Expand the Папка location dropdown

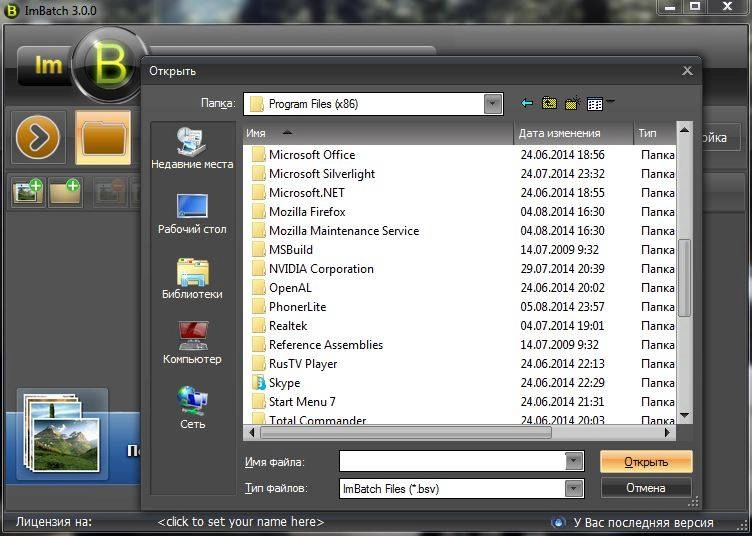(493, 104)
